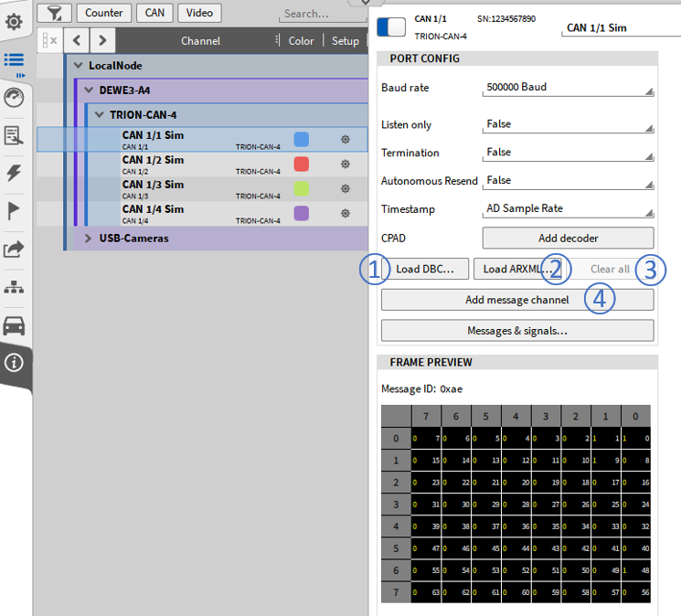The image size is (681, 616).
Task: Open the Termination dropdown
Action: [x=568, y=153]
